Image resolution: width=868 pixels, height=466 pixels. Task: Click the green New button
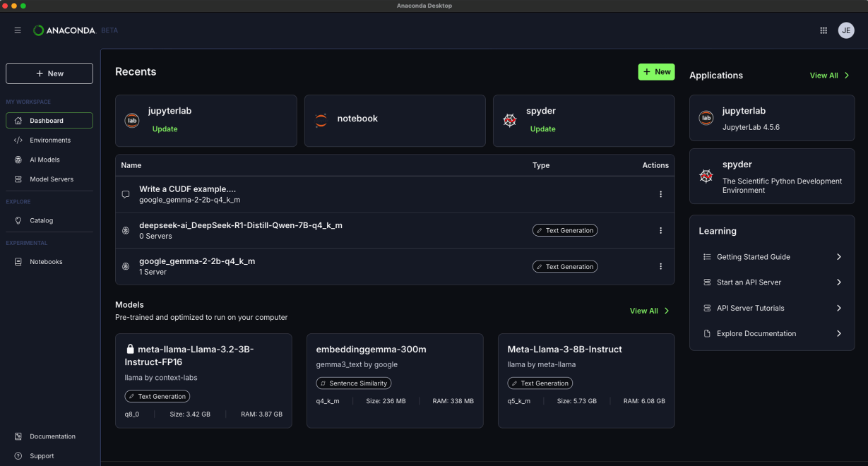coord(656,72)
